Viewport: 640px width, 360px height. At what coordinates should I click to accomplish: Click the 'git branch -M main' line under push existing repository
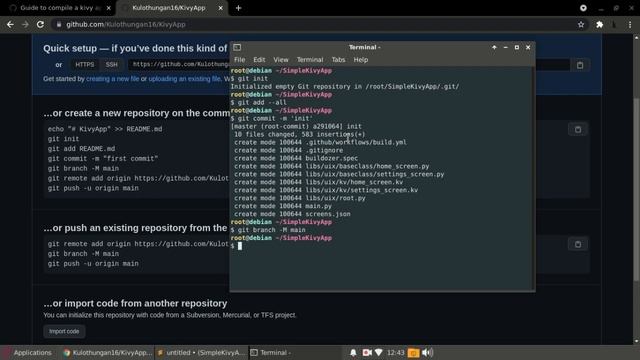click(x=83, y=254)
